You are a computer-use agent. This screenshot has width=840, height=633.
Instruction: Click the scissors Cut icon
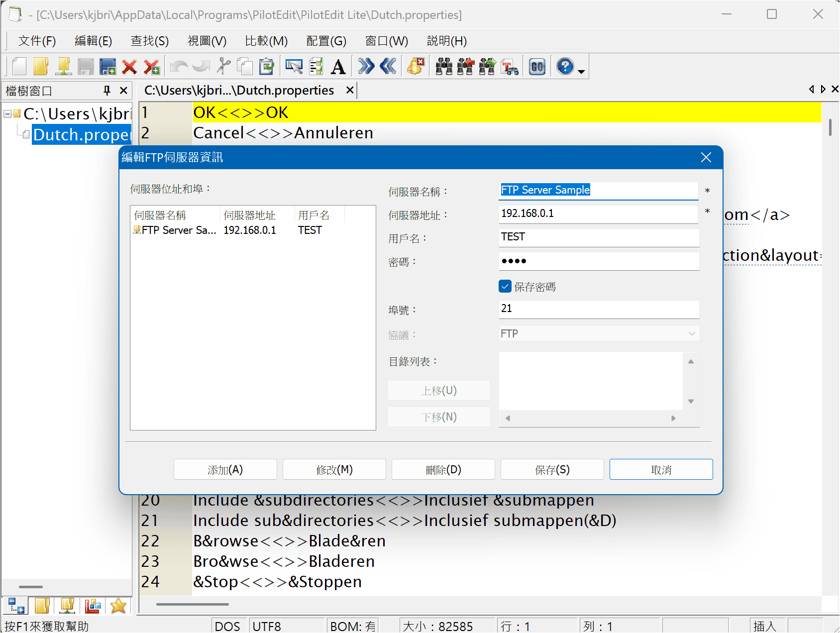point(224,66)
